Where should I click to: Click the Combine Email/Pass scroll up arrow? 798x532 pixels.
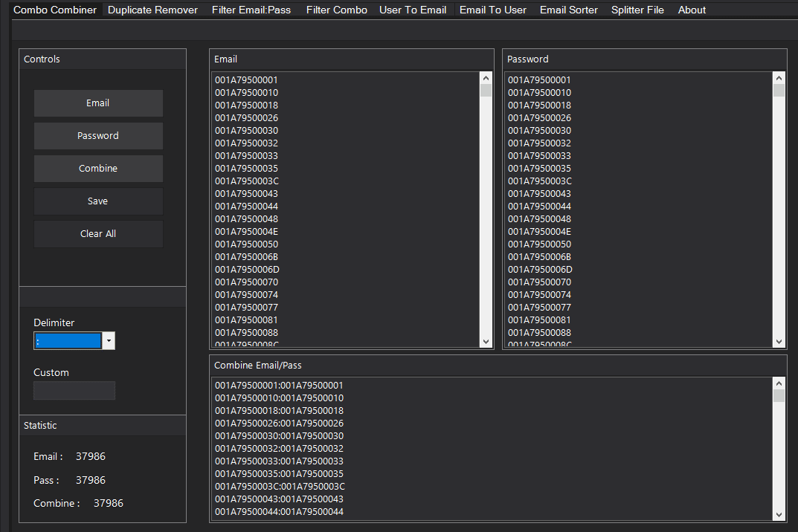(779, 383)
